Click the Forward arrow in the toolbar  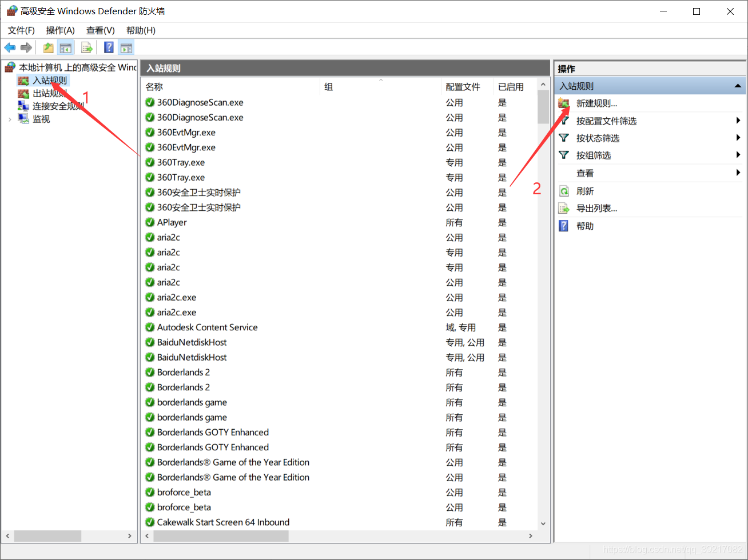[x=26, y=48]
